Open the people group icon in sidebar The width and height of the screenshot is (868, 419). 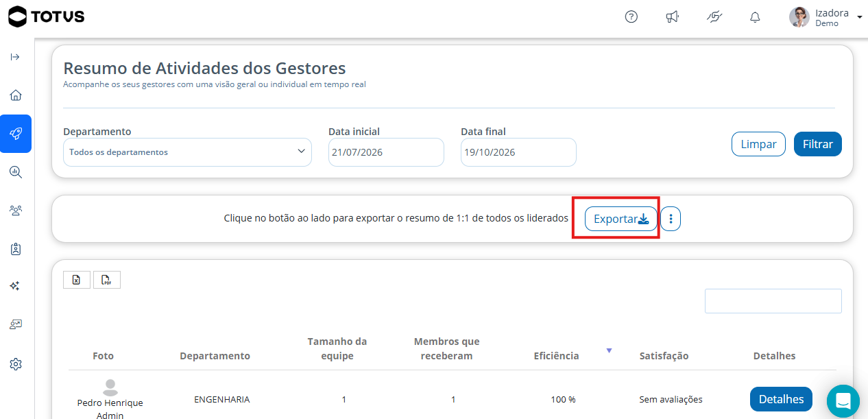[x=16, y=211]
